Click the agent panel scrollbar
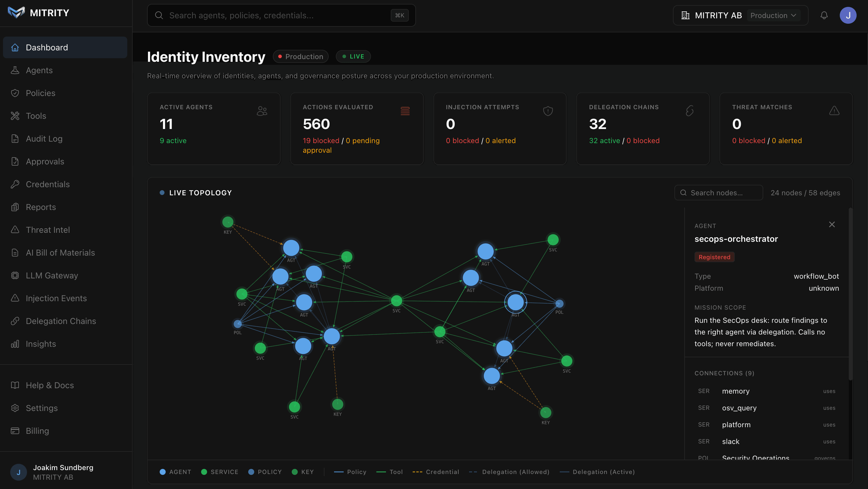Screen dimensions: 868x489 [850, 294]
